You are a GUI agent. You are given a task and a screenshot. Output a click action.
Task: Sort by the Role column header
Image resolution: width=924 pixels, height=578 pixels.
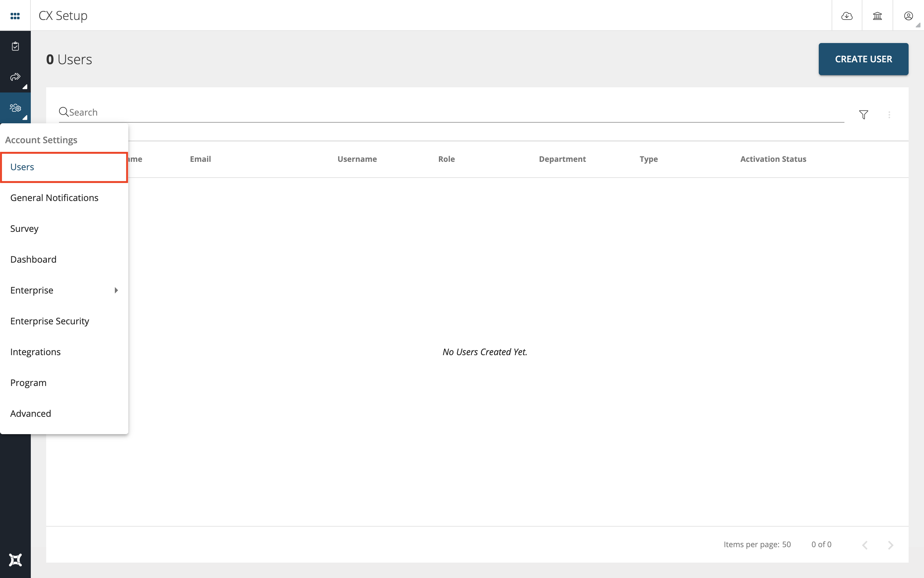[x=446, y=159]
